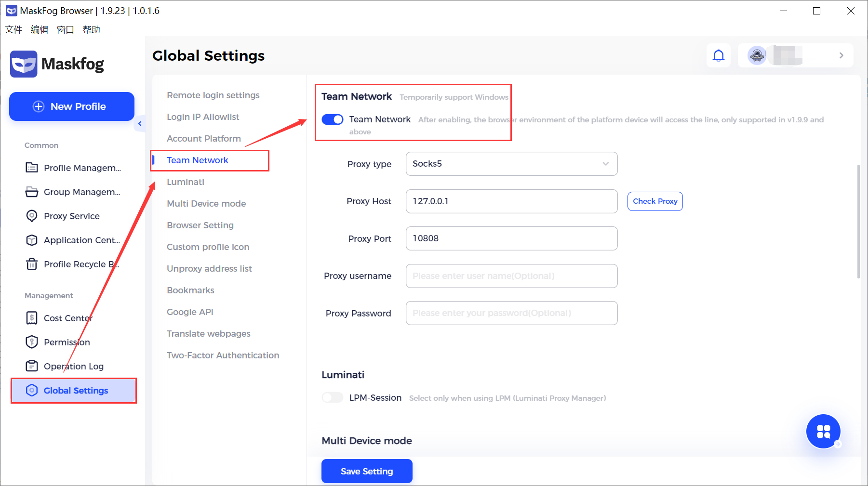
Task: Go to Application Center page
Action: pyautogui.click(x=82, y=240)
